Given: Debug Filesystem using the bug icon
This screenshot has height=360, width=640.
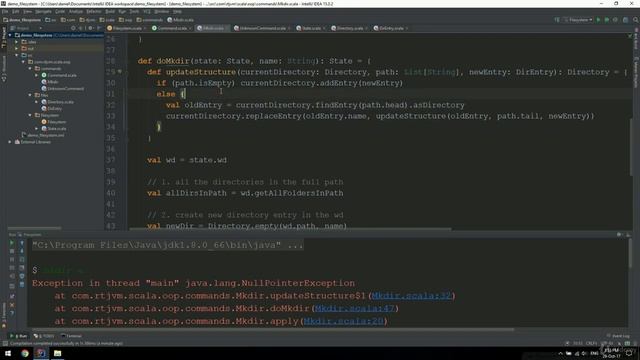Looking at the screenshot, I should click(x=607, y=20).
